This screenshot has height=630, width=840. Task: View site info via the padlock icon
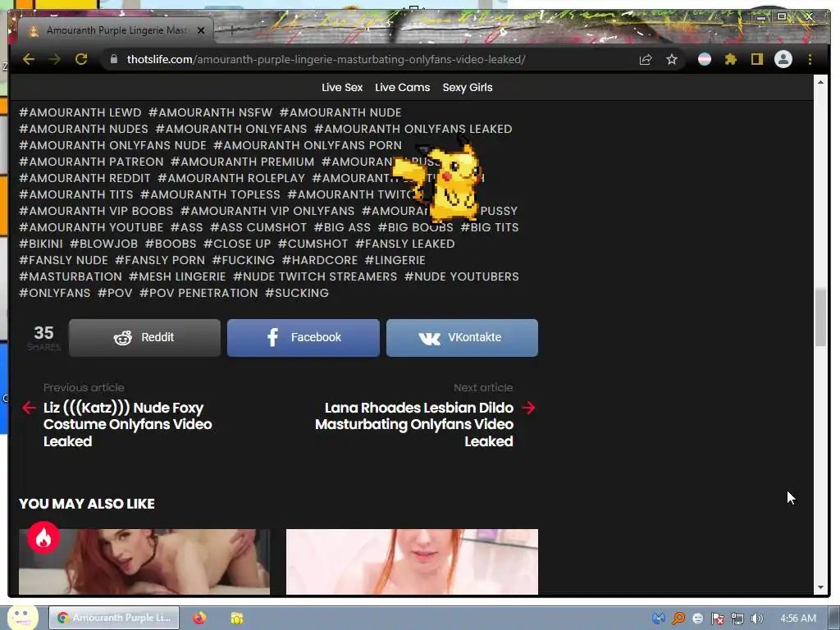(113, 59)
